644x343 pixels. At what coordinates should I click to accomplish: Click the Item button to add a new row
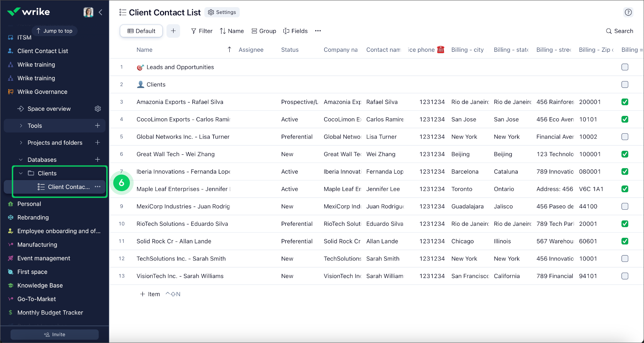tap(150, 294)
